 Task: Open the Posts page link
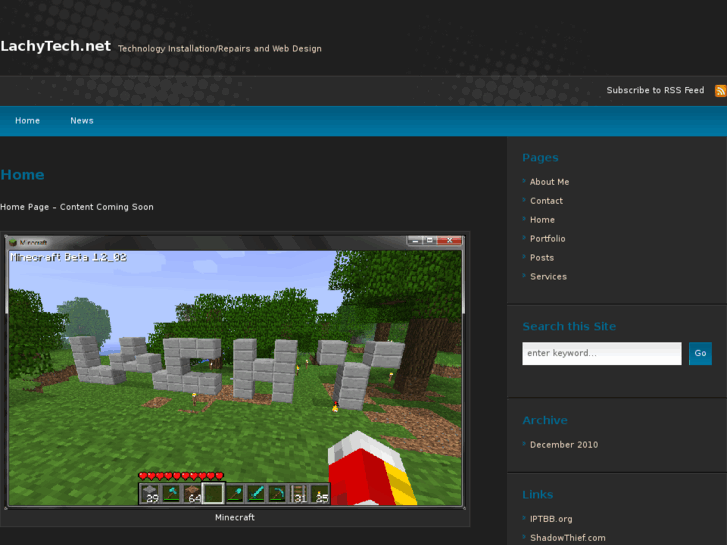tap(542, 258)
